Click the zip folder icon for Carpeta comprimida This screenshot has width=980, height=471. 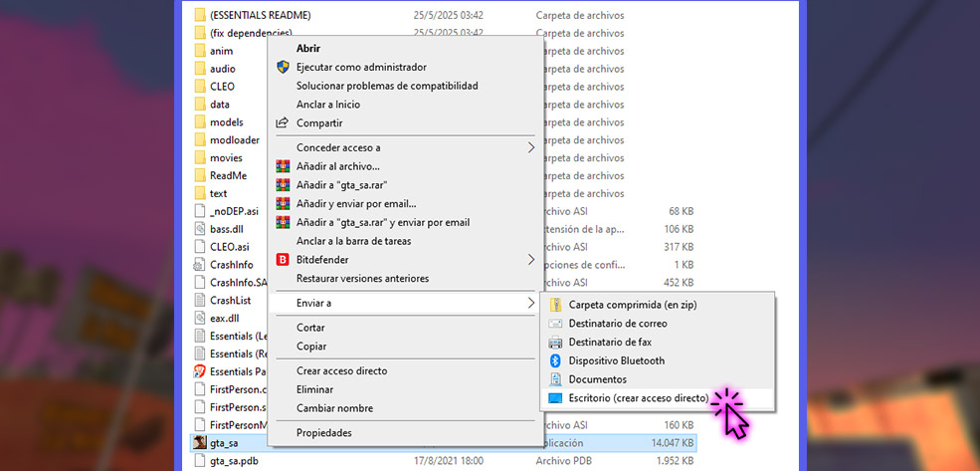tap(555, 305)
